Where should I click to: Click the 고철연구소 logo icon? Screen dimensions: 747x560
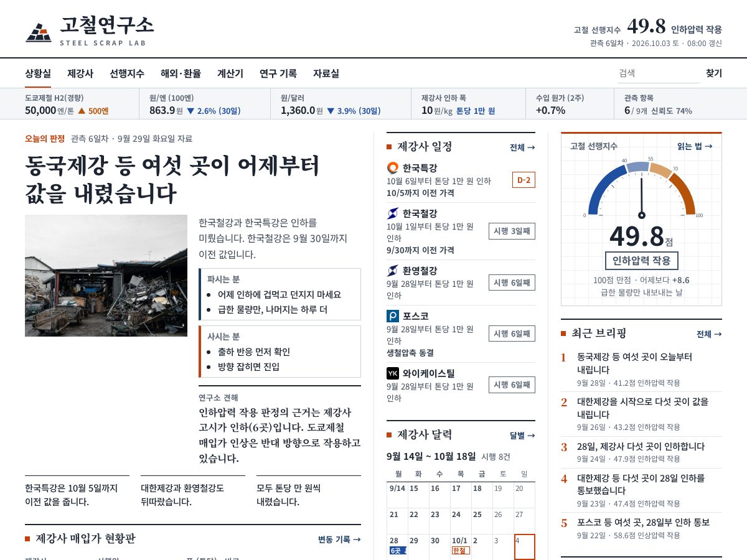39,33
